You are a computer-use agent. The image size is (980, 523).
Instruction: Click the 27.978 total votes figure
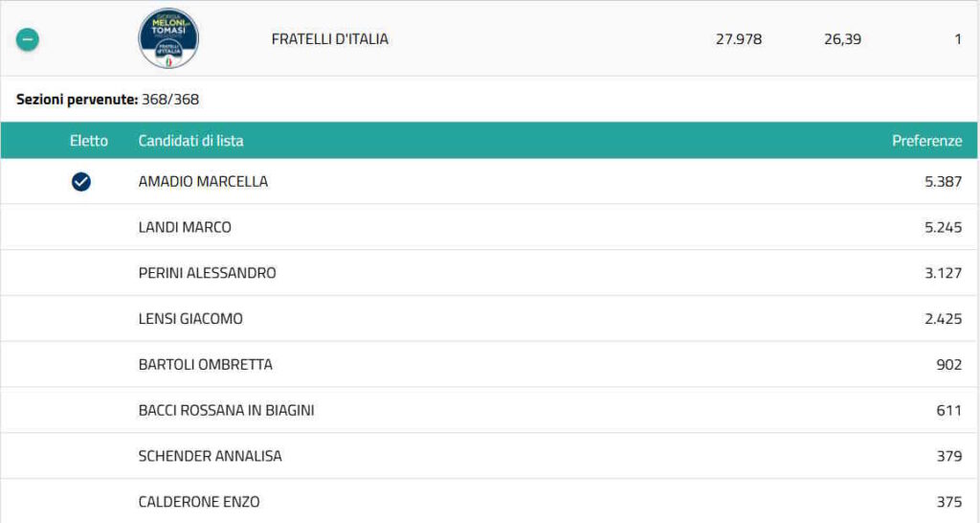739,39
